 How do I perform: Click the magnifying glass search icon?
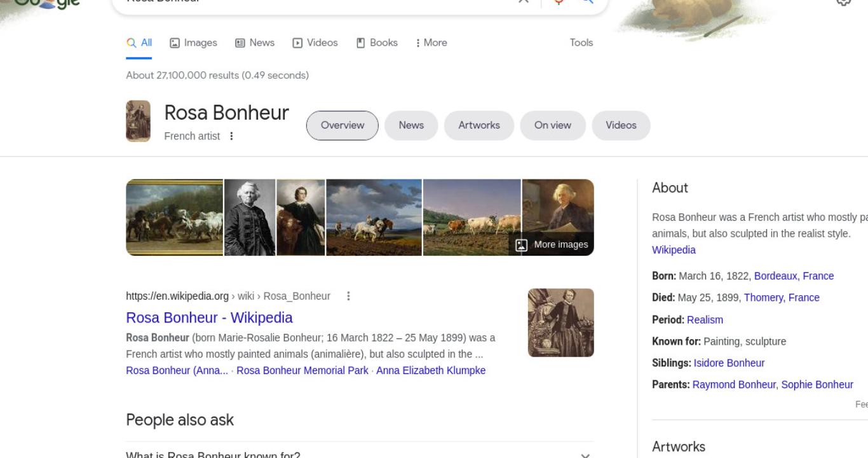[x=587, y=2]
